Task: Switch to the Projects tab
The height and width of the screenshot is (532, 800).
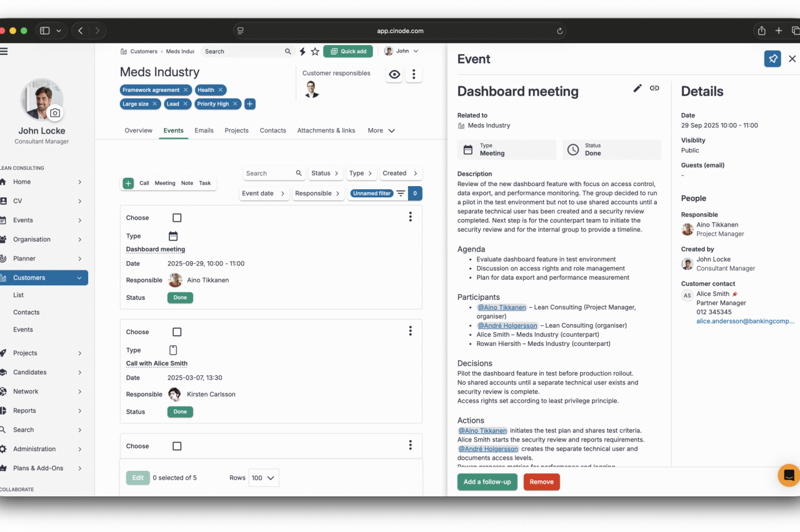Action: [x=236, y=131]
